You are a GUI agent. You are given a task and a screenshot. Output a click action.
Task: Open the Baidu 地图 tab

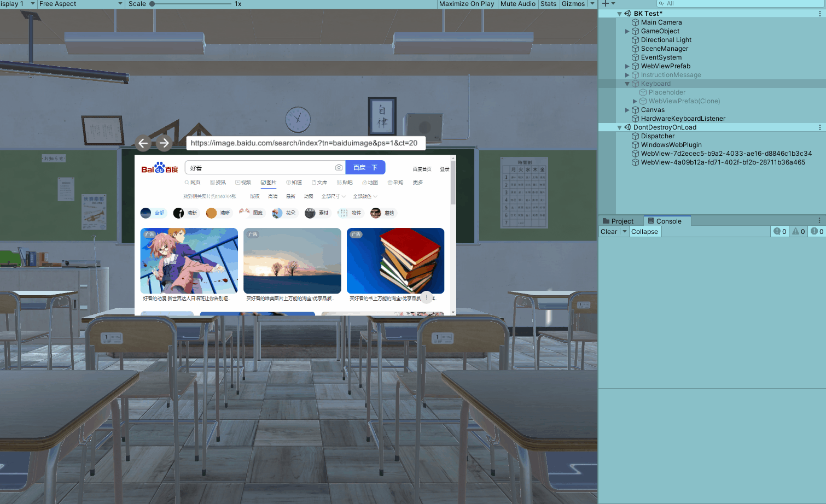tap(370, 183)
